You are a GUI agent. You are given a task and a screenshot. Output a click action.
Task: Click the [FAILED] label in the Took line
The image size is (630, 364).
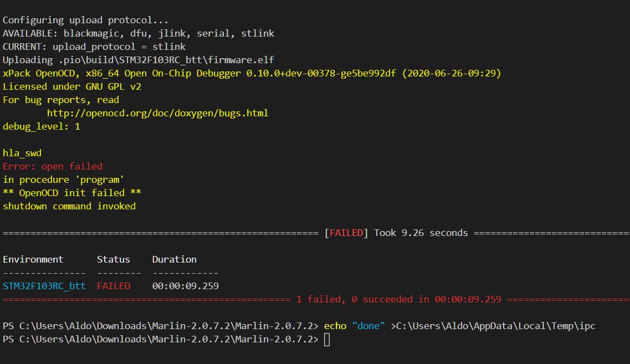tap(346, 233)
